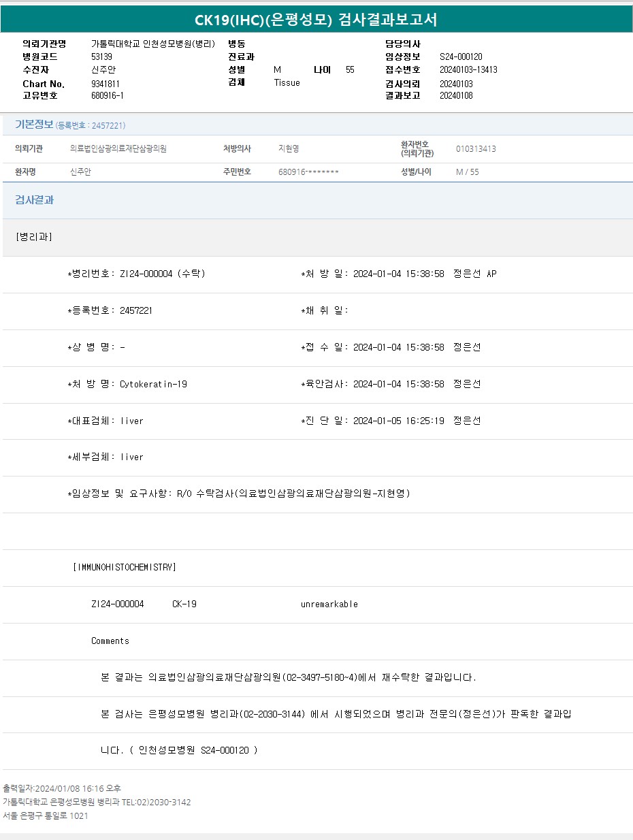Screen dimensions: 633x840
Task: Click the footer address 서울 은평구 통일로 1021
Action: coord(46,815)
